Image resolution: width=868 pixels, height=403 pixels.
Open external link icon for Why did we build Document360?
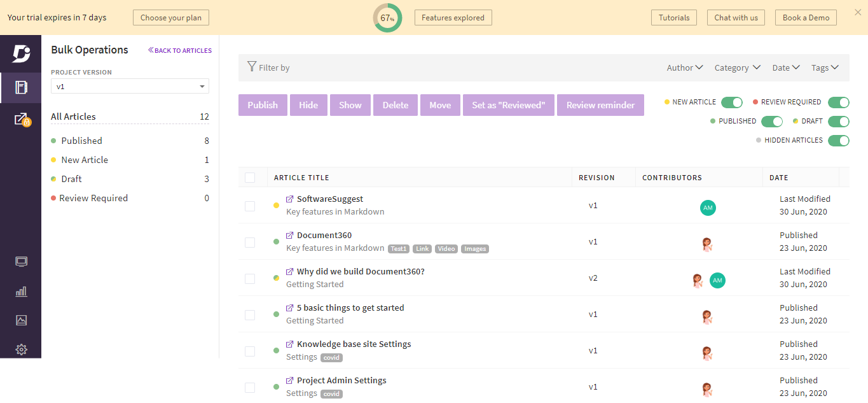click(x=290, y=272)
